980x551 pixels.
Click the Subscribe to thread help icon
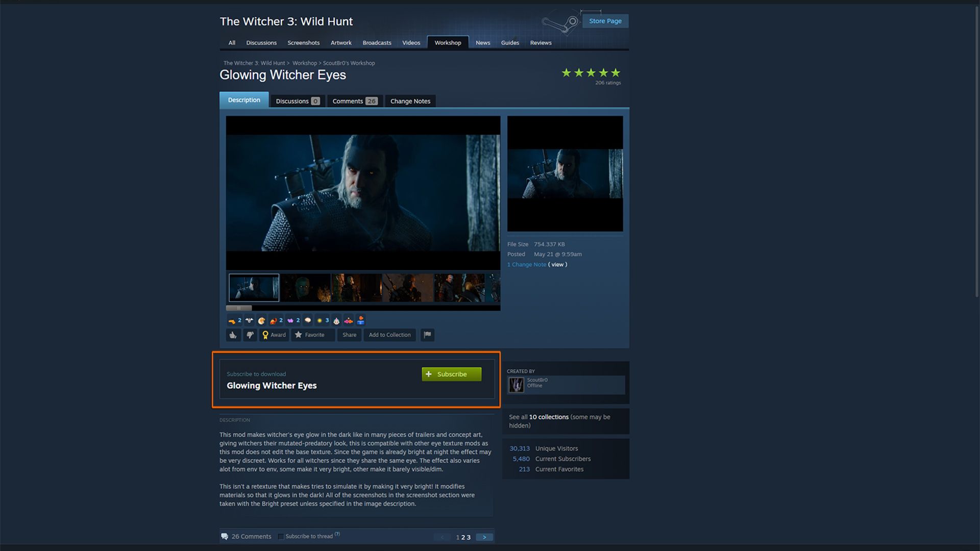[x=337, y=534]
